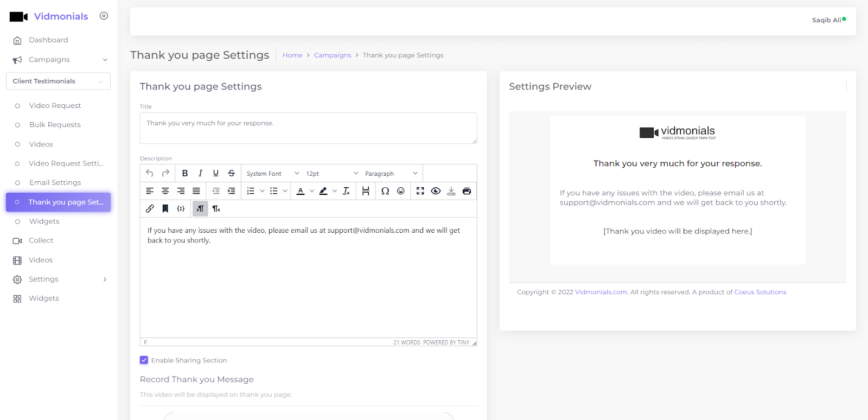
Task: Click into the Title text field
Action: tap(308, 128)
